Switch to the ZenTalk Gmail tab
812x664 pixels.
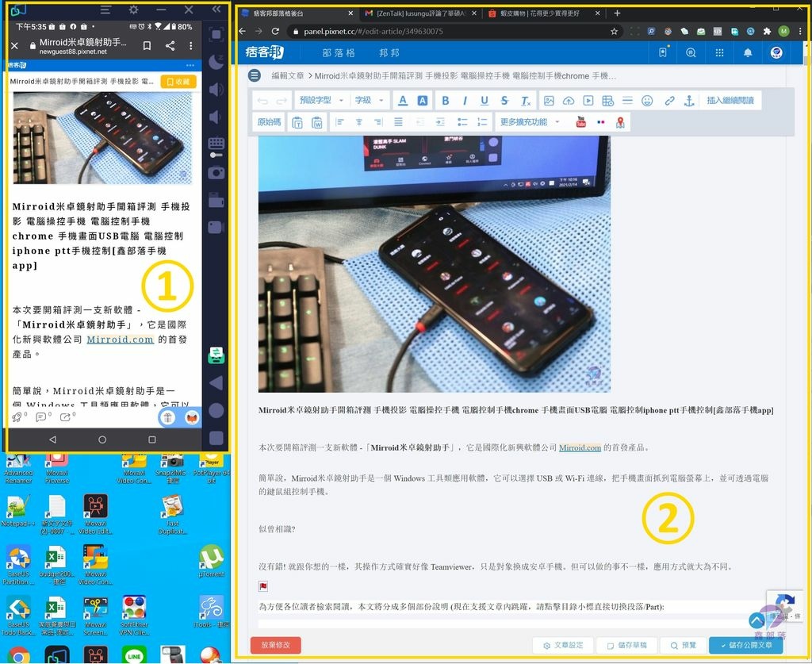point(419,13)
